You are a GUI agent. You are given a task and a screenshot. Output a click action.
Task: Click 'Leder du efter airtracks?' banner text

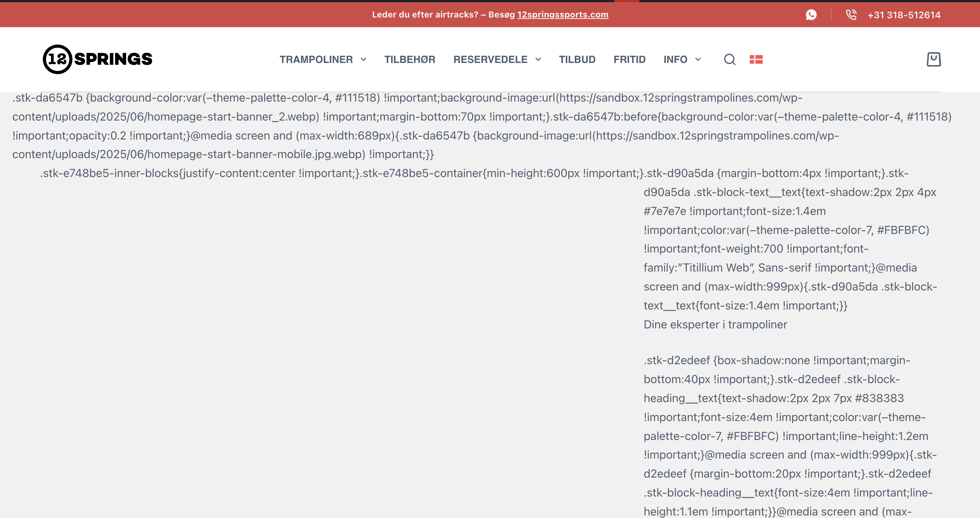click(425, 14)
